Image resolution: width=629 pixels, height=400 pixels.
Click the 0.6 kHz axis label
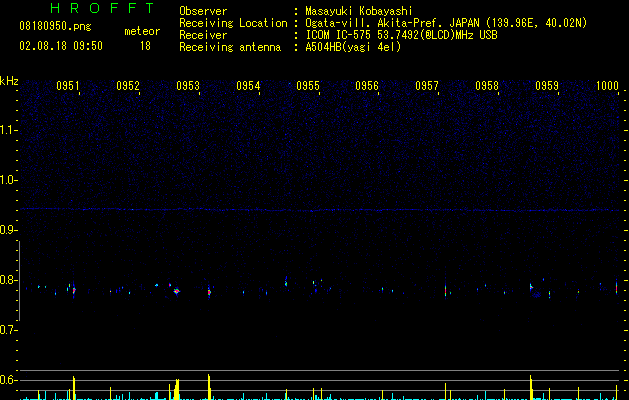pyautogui.click(x=7, y=380)
